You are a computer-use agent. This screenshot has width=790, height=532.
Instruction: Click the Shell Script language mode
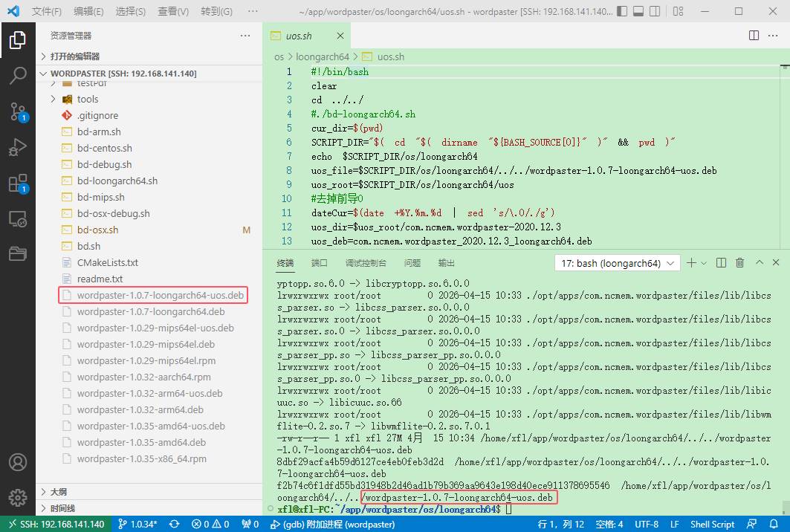(712, 524)
